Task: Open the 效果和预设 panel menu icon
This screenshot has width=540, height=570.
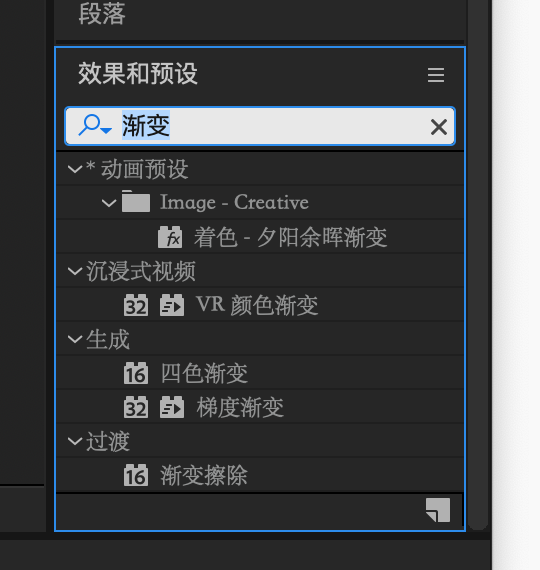Action: [x=436, y=75]
